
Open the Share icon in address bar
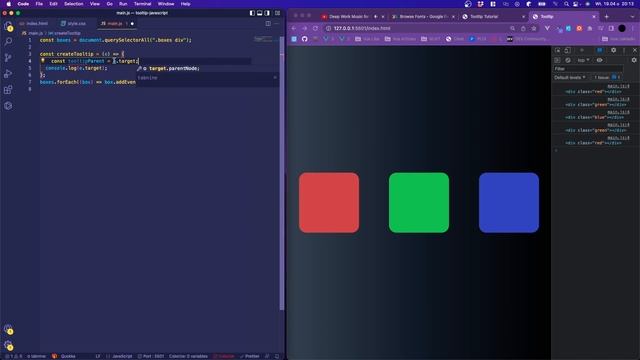pos(523,29)
